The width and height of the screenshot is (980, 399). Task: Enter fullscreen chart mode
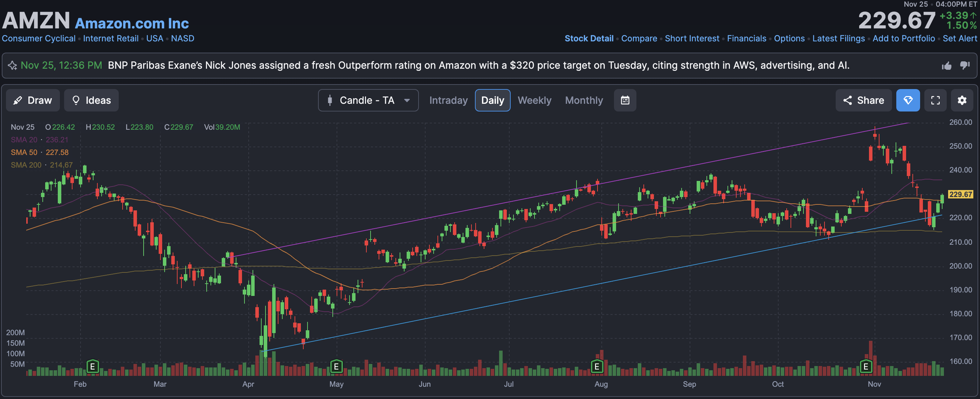pyautogui.click(x=935, y=100)
